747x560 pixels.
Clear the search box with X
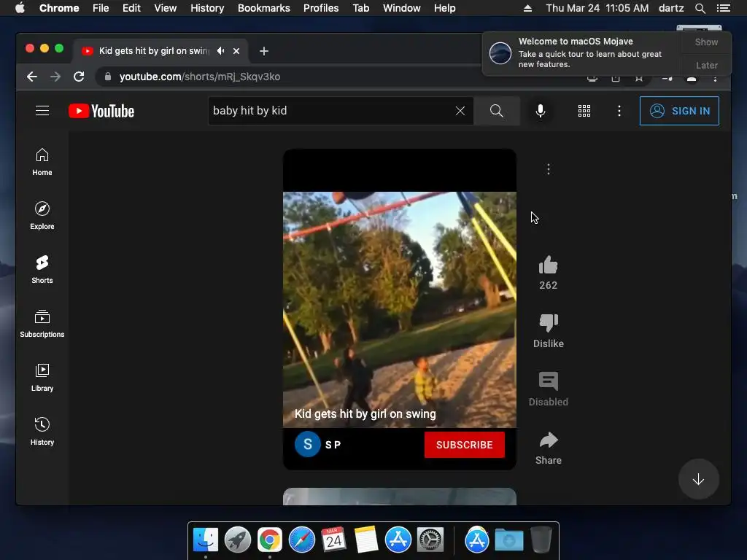point(460,111)
